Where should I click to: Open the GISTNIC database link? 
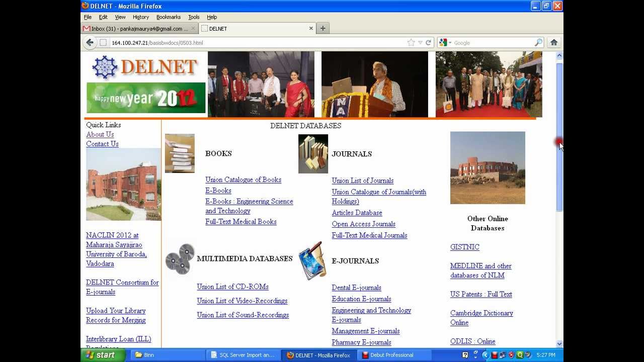click(x=465, y=247)
